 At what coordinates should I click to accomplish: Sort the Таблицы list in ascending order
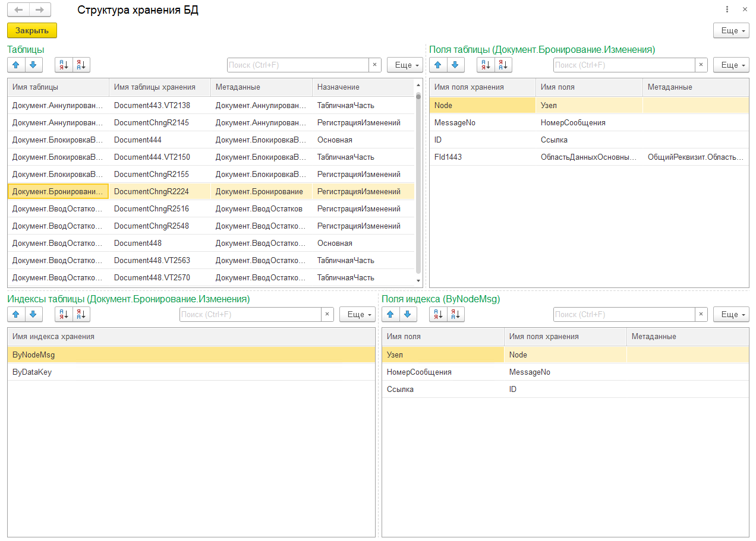point(64,65)
